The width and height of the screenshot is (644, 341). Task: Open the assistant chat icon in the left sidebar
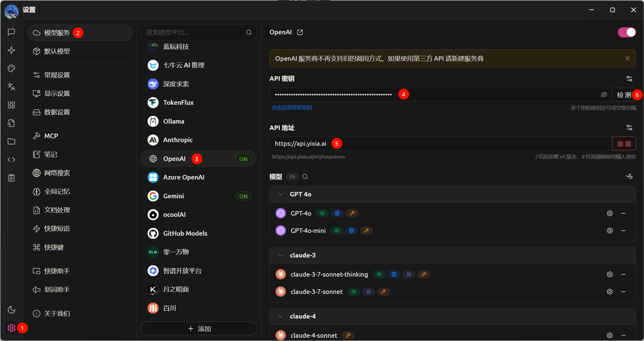[12, 32]
